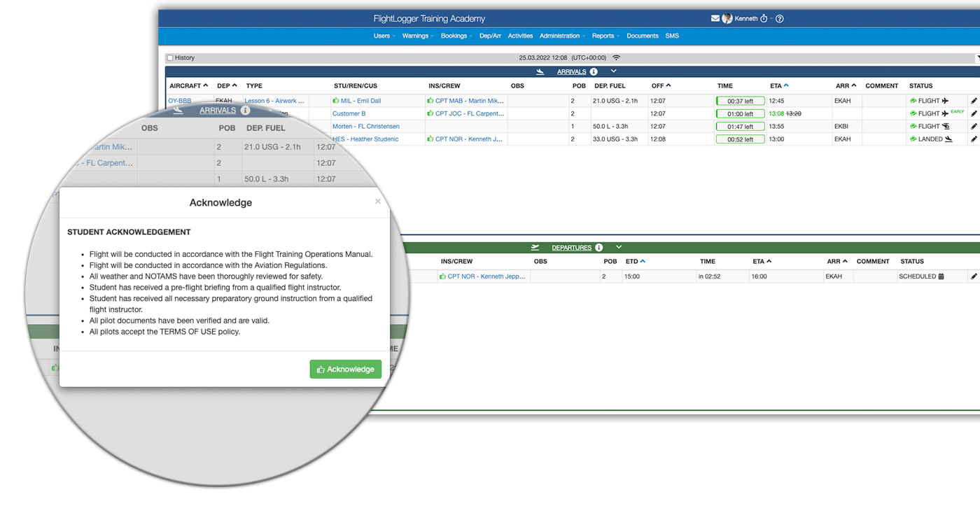
Task: Open the Activities page
Action: point(520,36)
